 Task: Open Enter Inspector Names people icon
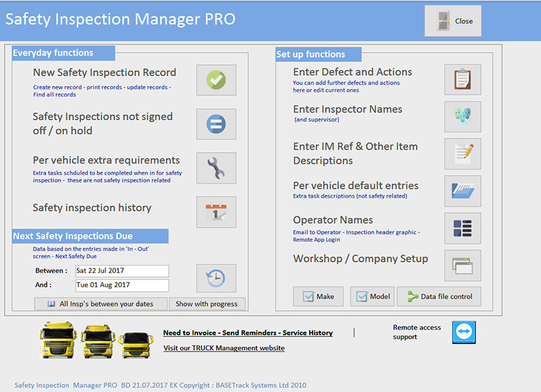click(x=463, y=117)
